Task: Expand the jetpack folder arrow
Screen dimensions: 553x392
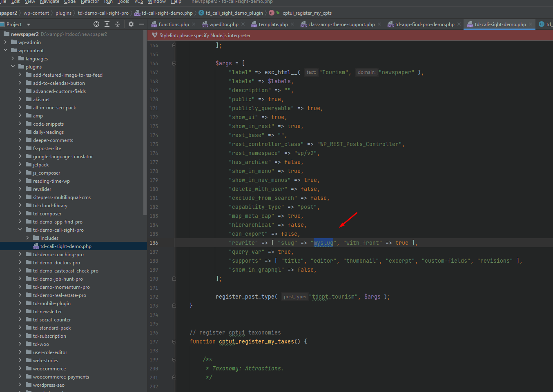Action: [20, 164]
